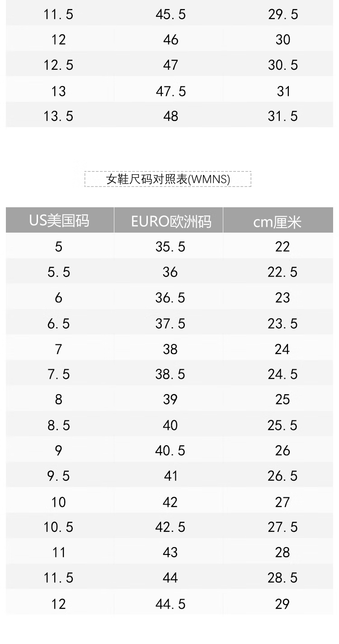Select the US美国码 column header
Viewport: 339px width, 644px height.
pyautogui.click(x=60, y=220)
